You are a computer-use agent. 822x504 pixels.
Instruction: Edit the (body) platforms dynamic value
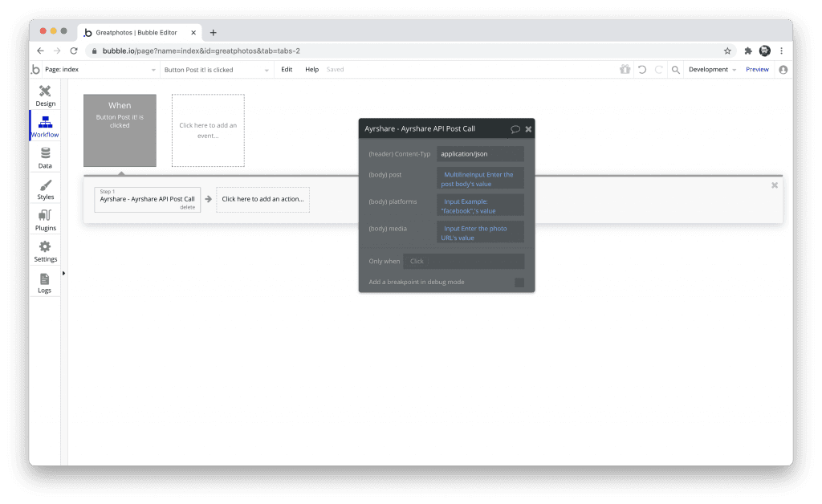tap(480, 206)
